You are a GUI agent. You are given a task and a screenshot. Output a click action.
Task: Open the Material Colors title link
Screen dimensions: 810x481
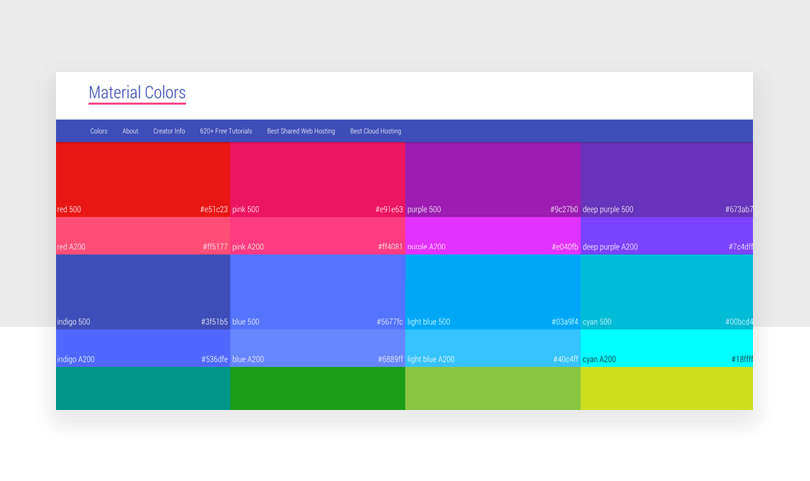[x=137, y=92]
